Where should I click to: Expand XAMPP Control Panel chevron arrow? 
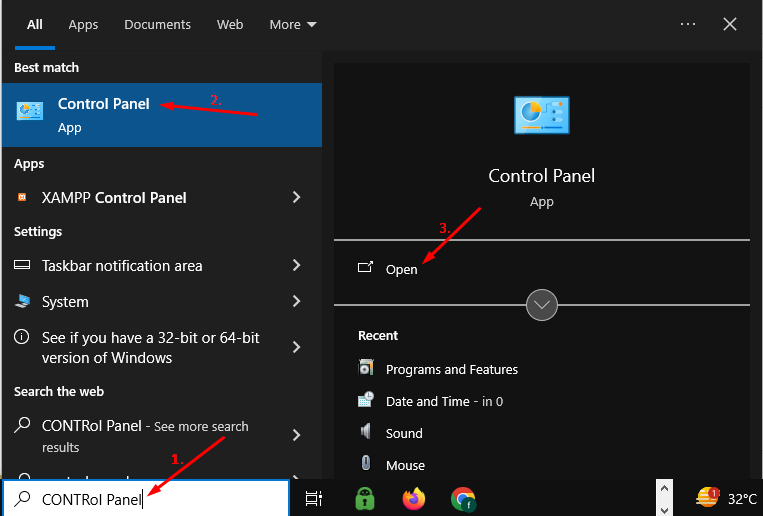point(296,197)
